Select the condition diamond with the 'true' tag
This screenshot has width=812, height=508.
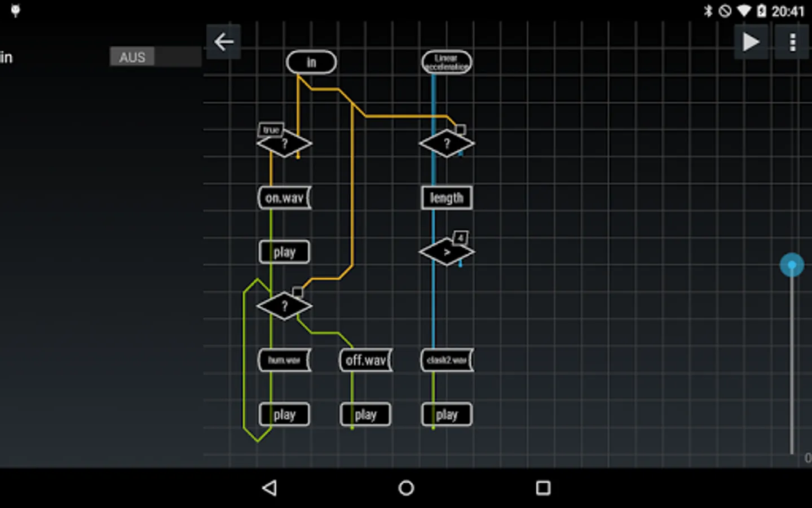[x=284, y=144]
